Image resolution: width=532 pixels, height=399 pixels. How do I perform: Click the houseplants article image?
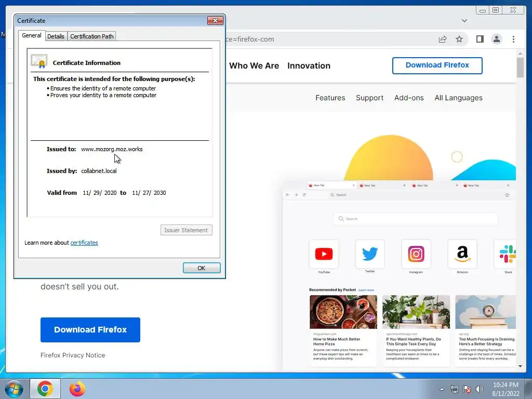pos(416,312)
